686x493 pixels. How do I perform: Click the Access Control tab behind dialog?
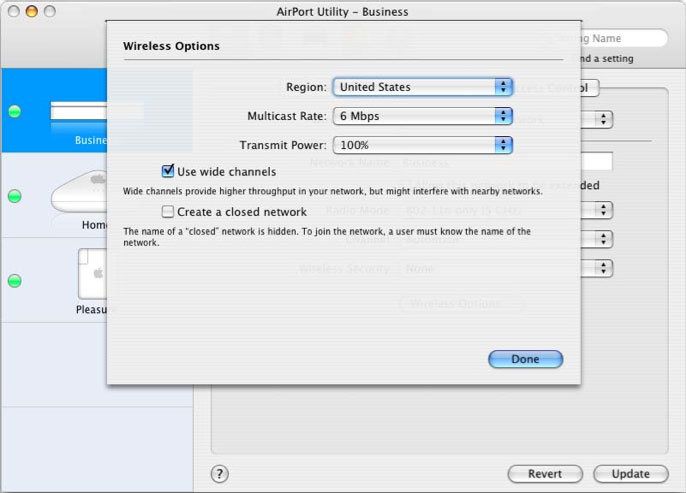click(x=590, y=88)
